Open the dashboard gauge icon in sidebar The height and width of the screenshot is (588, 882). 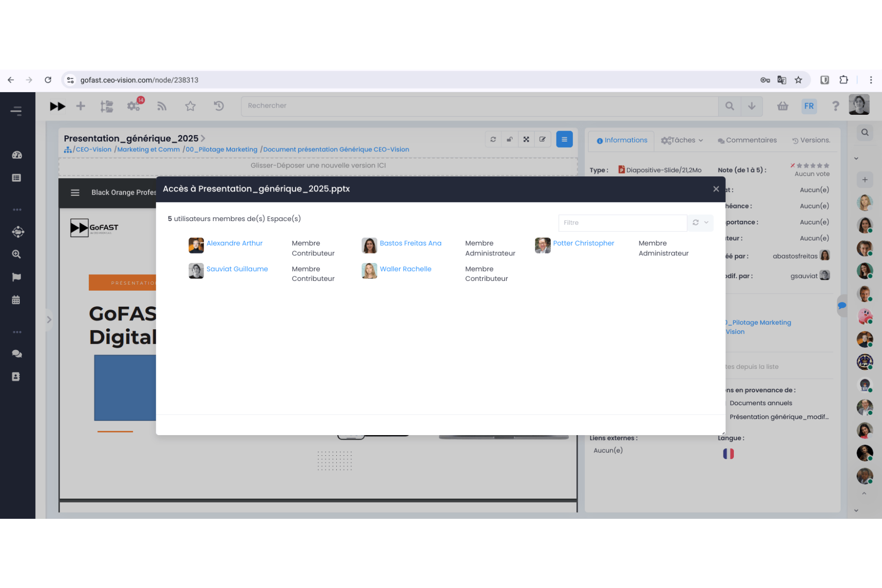point(16,155)
